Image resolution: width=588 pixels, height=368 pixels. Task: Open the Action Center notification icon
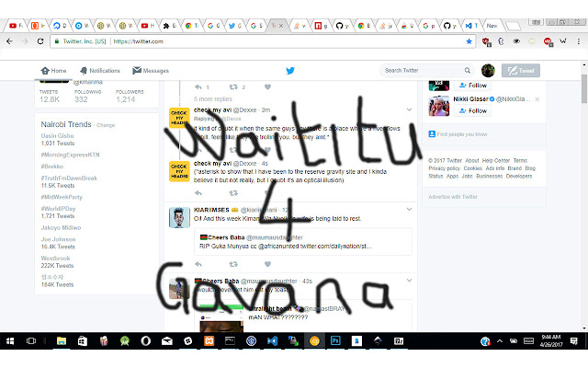[x=573, y=341]
